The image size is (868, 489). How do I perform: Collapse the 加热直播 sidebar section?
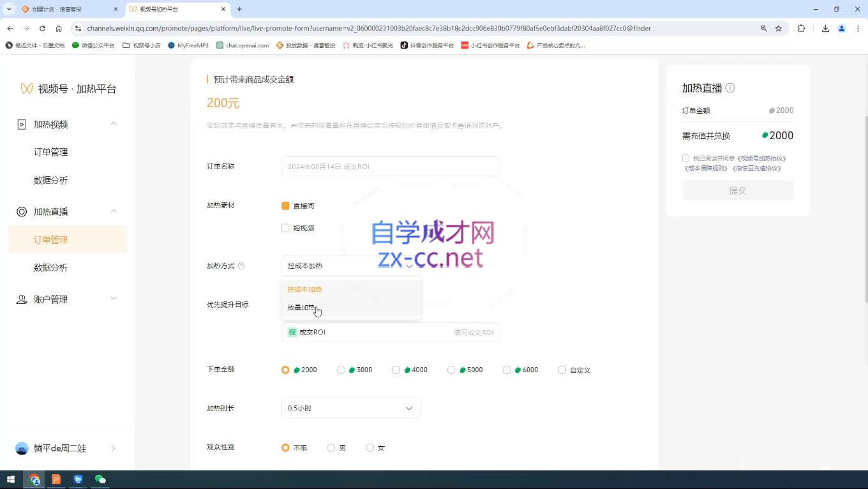click(114, 211)
